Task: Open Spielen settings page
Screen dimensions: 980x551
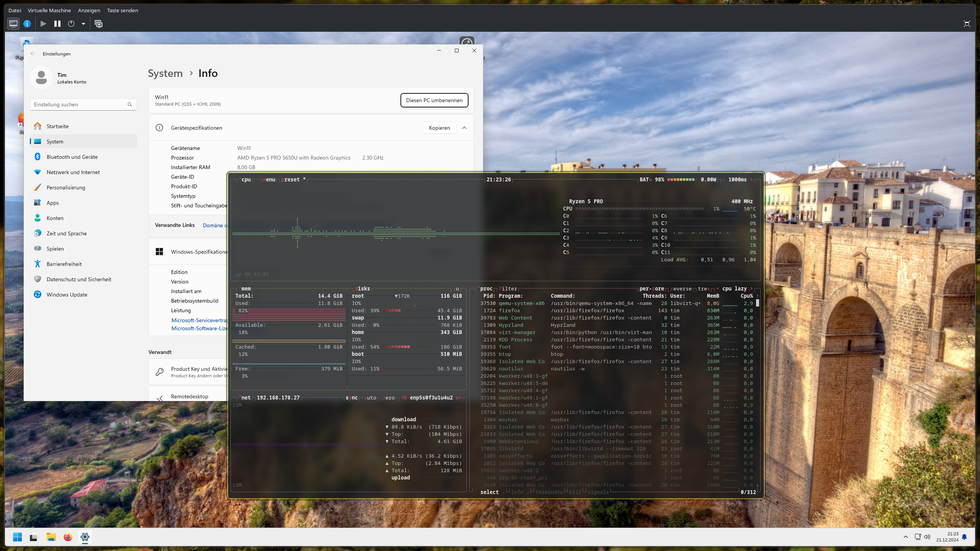Action: click(83, 249)
